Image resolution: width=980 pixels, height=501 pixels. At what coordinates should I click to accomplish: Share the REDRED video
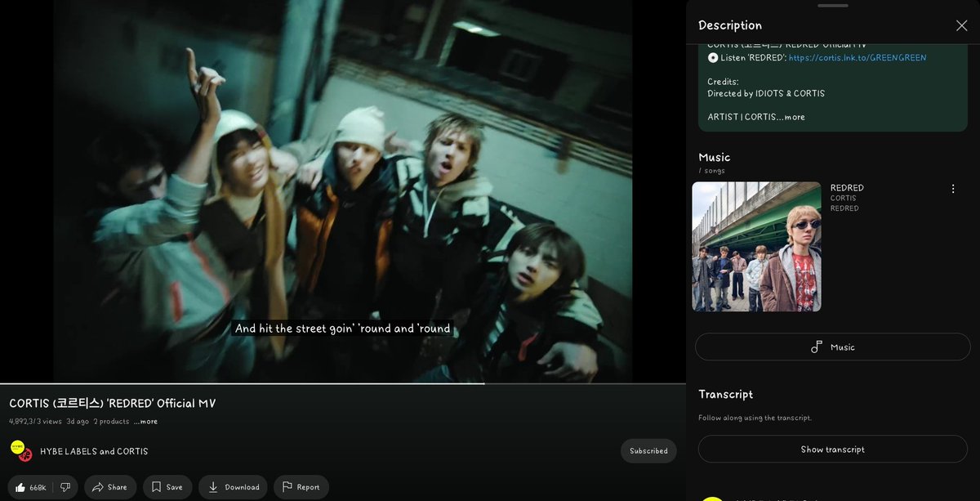(x=109, y=487)
